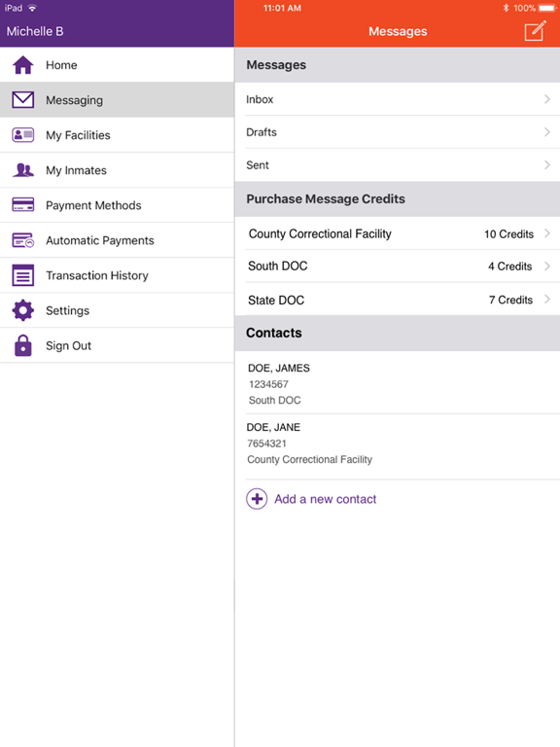This screenshot has width=560, height=747.
Task: Click the Add a new contact link
Action: click(326, 499)
